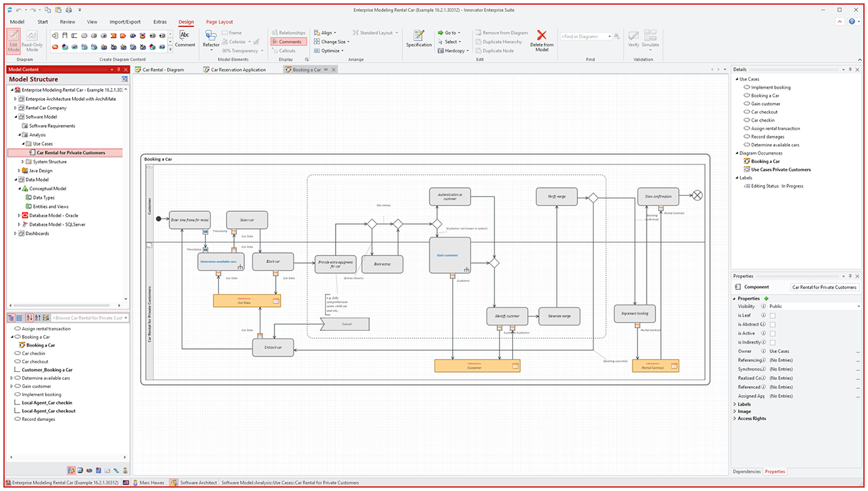Open the Refactor tool
The image size is (868, 491).
(x=211, y=39)
